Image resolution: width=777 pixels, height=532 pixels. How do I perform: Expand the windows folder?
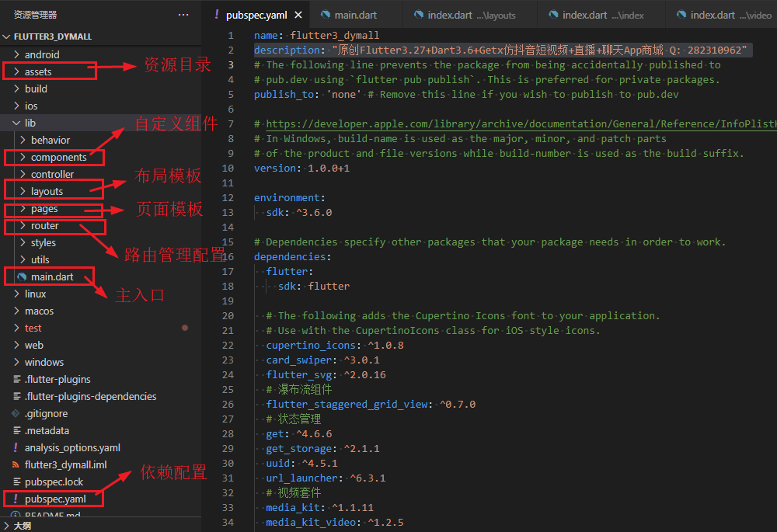click(x=16, y=362)
